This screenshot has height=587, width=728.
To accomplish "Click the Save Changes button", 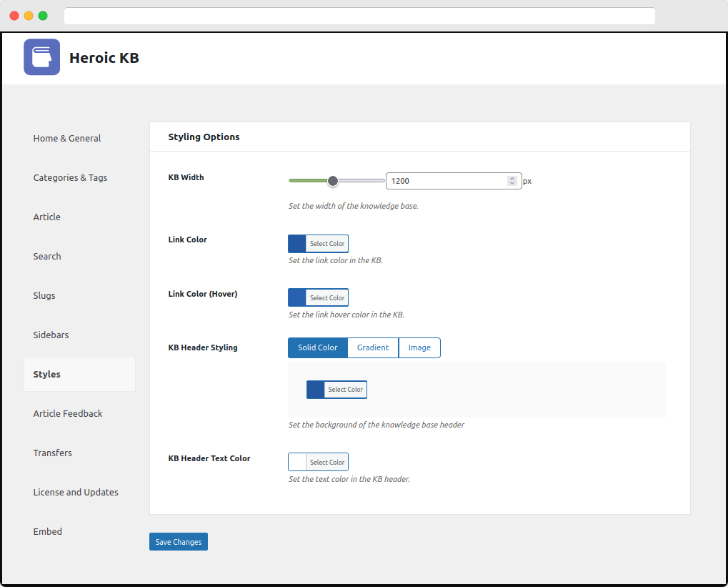I will coord(179,542).
